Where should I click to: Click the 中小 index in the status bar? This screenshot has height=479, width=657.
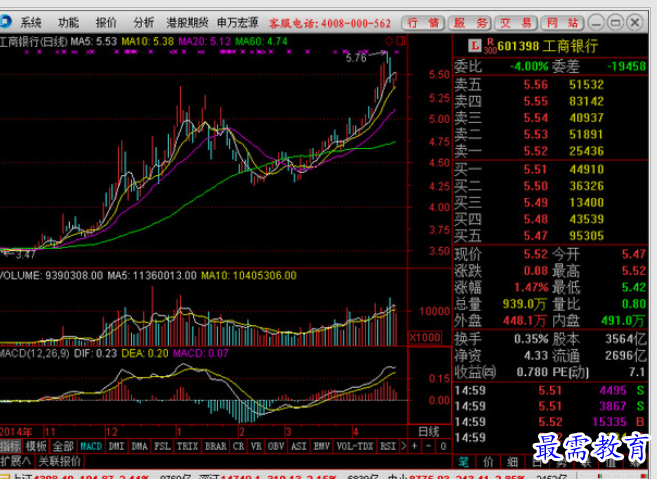pyautogui.click(x=456, y=477)
